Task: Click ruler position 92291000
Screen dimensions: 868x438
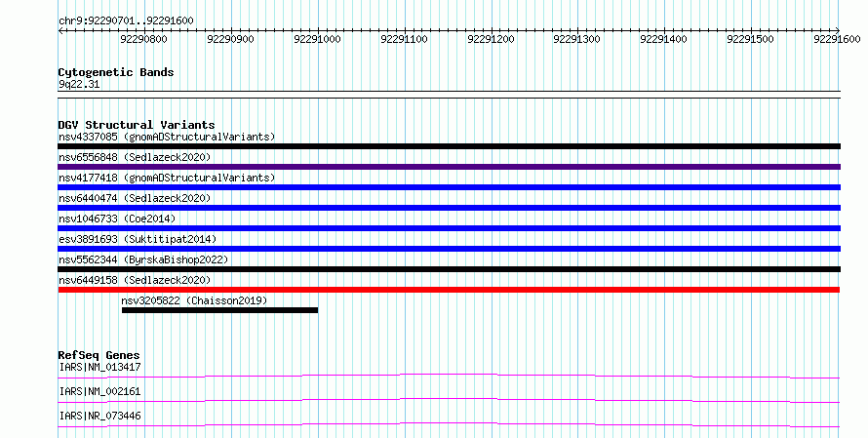Action: pos(317,39)
